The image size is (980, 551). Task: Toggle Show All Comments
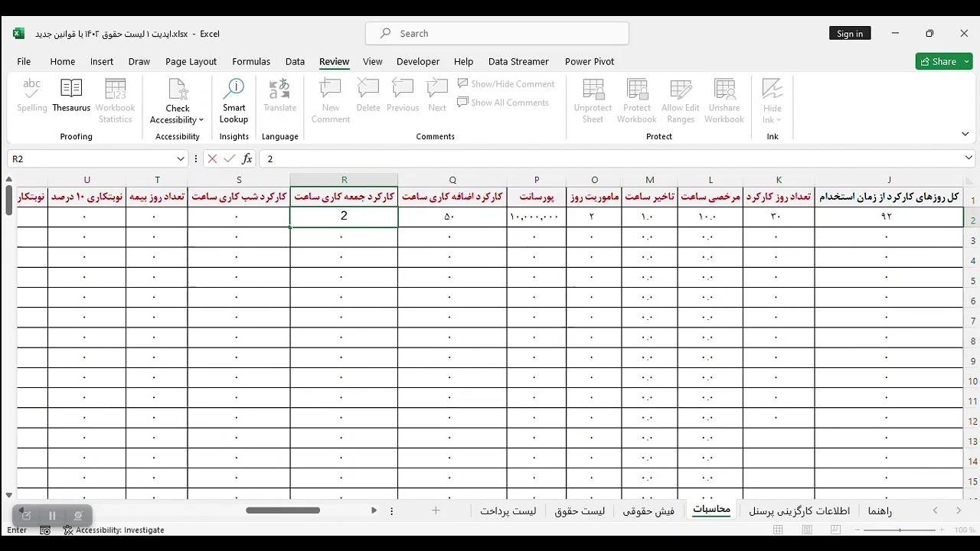pyautogui.click(x=503, y=103)
